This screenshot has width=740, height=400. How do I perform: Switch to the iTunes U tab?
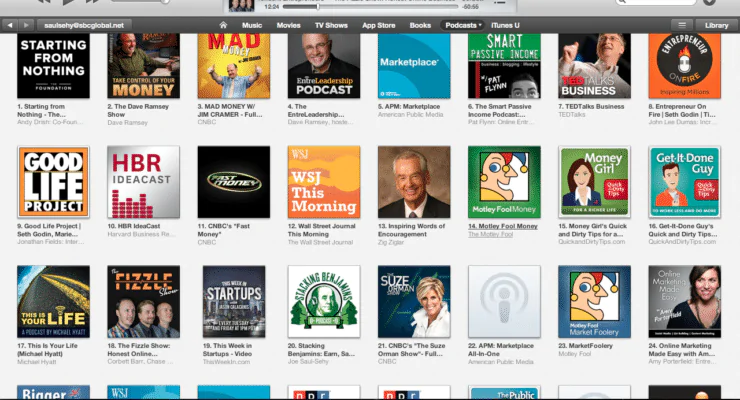pos(505,25)
